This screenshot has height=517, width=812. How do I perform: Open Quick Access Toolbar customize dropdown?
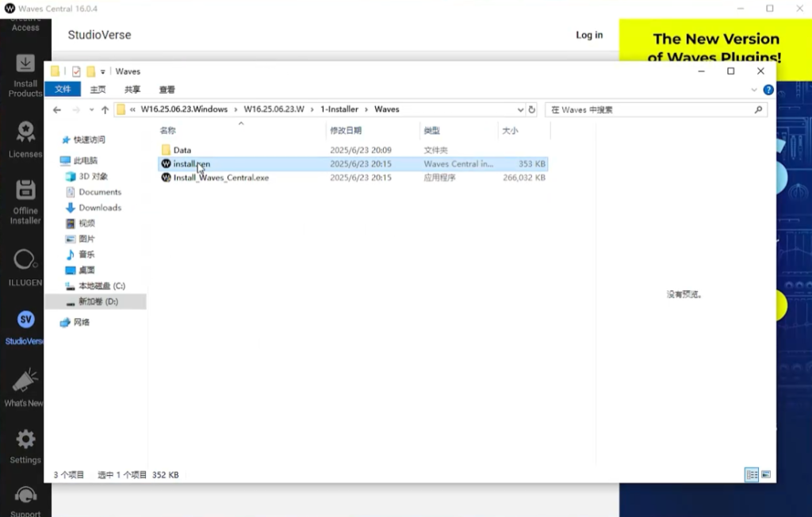coord(102,71)
